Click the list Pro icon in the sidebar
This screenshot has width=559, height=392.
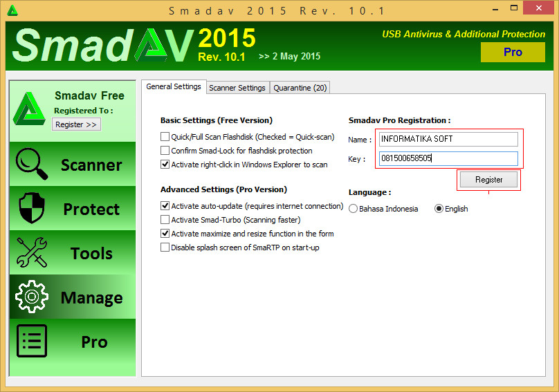pos(32,341)
